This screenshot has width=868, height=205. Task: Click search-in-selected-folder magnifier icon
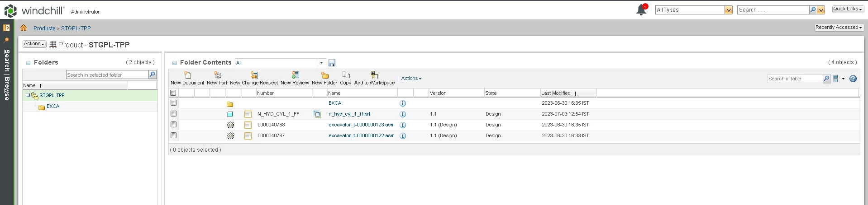[153, 75]
